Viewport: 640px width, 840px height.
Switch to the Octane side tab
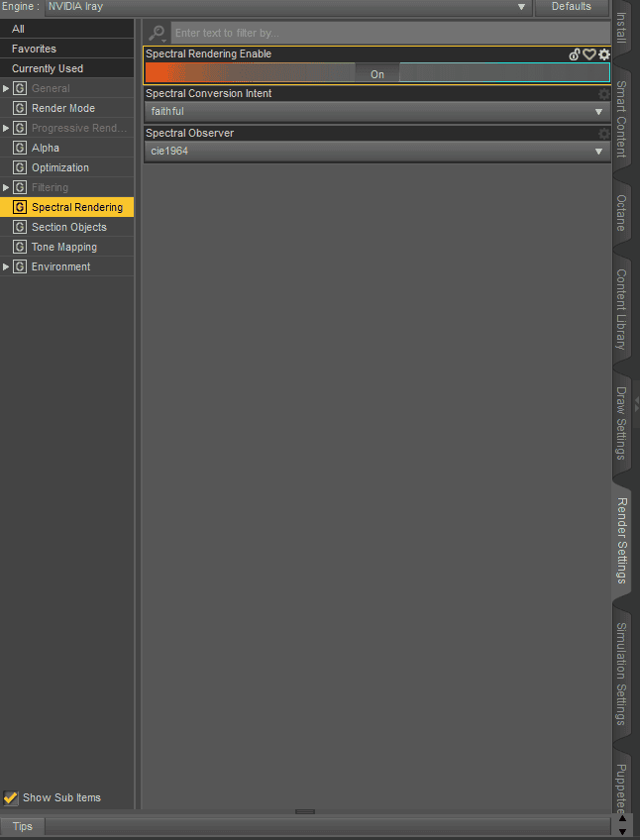[x=621, y=213]
